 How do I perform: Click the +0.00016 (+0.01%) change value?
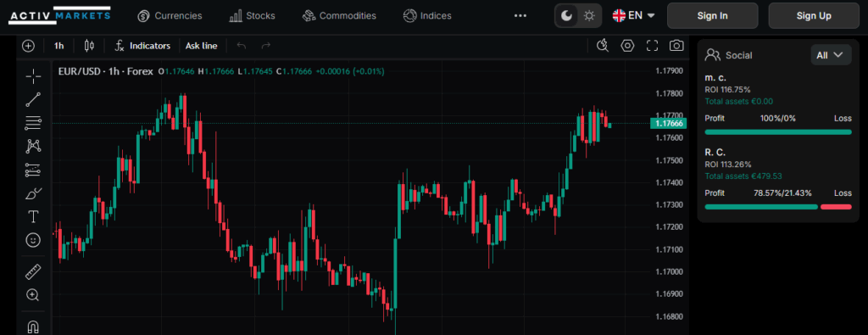click(x=350, y=71)
